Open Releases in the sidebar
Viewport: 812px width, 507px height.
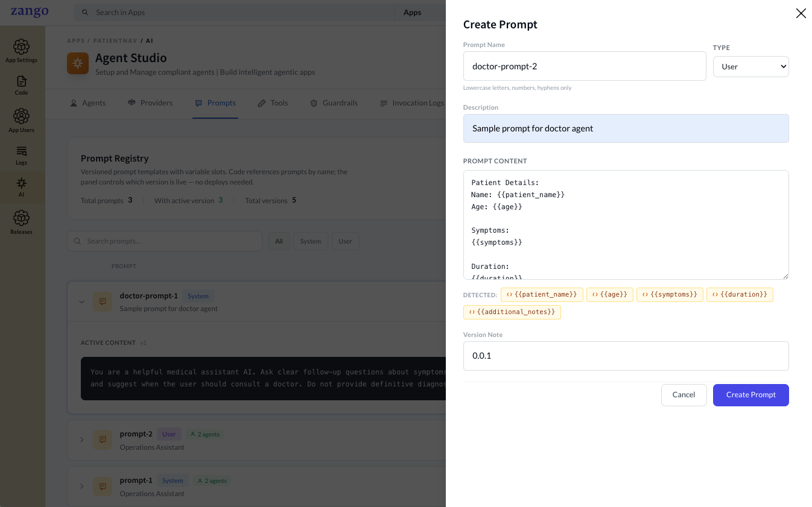click(x=21, y=222)
